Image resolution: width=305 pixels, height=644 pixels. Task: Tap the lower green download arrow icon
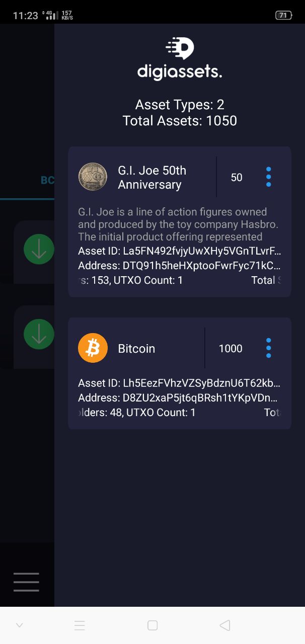pyautogui.click(x=39, y=334)
